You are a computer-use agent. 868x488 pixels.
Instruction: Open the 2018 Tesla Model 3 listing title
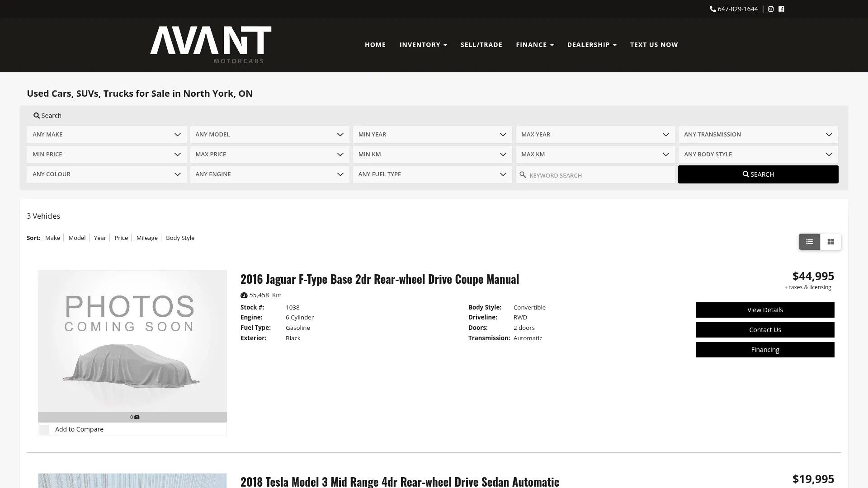[400, 482]
